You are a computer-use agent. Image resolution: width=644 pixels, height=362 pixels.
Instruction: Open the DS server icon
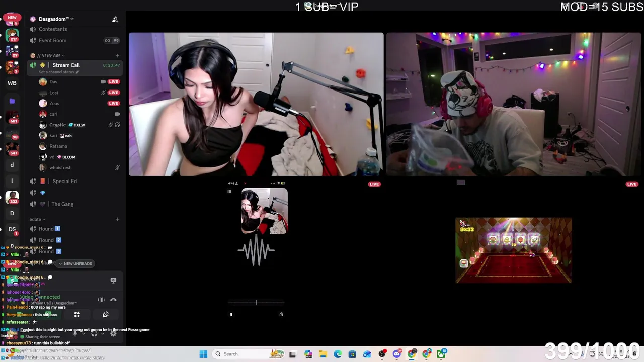12,229
